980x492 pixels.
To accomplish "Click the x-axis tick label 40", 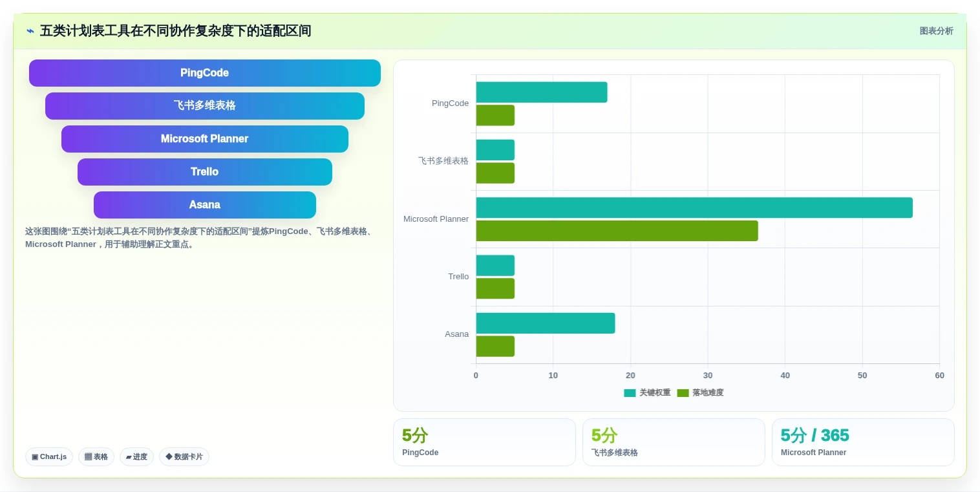I will tap(785, 376).
